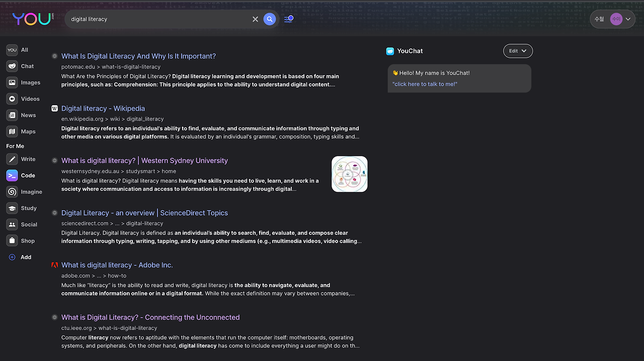Click the sciencedirect globe favicon
This screenshot has width=644, height=361.
tap(55, 213)
